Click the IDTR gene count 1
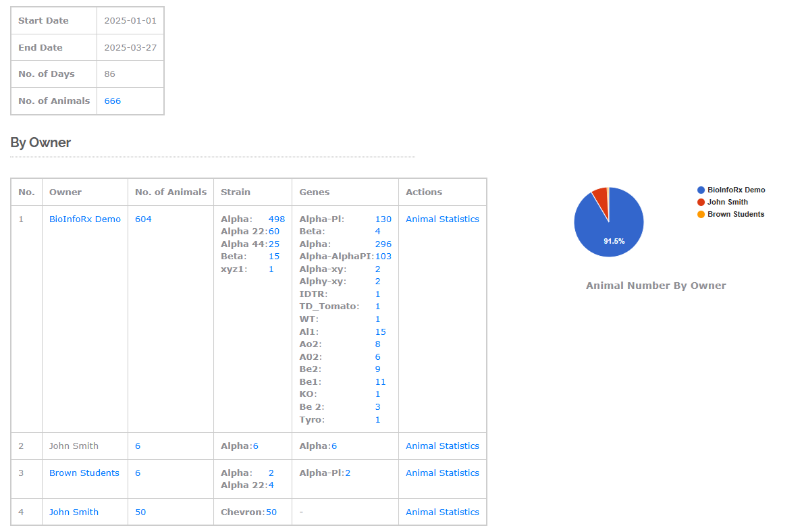The width and height of the screenshot is (804, 532). click(378, 294)
